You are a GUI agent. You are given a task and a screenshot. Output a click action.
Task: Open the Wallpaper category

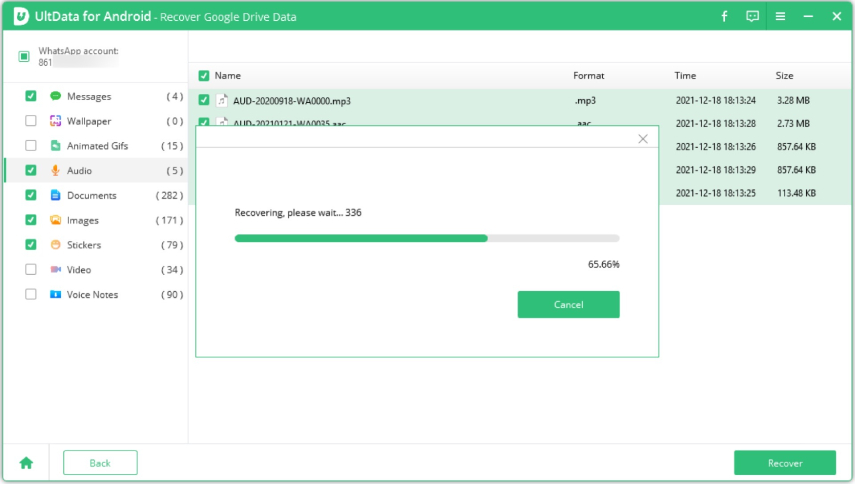coord(89,121)
